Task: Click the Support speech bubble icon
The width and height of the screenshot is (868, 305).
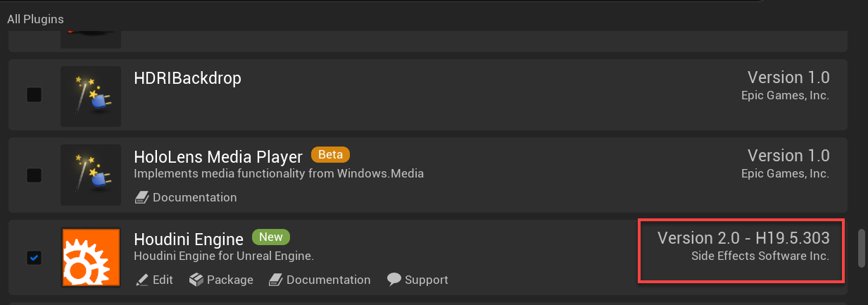Action: pyautogui.click(x=394, y=279)
